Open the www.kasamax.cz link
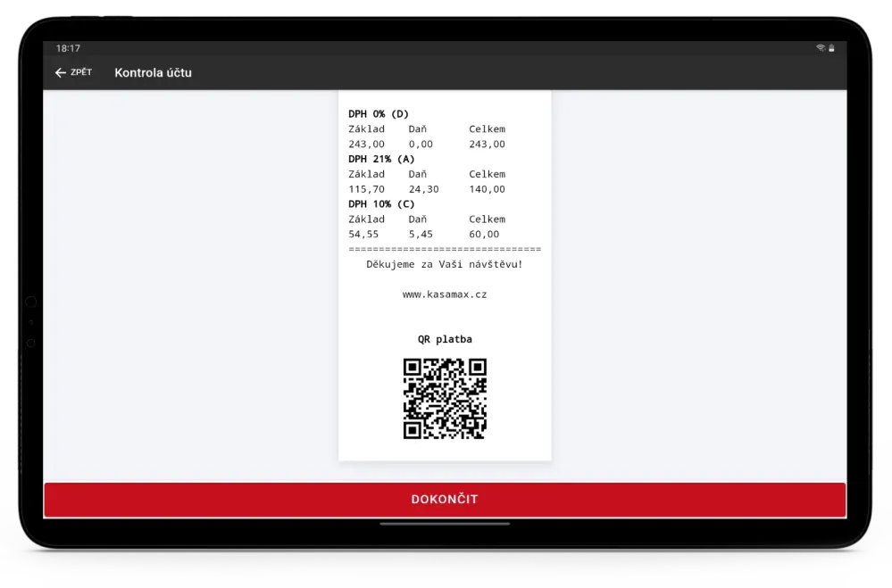Viewport: 892px width, 588px height. (x=445, y=294)
